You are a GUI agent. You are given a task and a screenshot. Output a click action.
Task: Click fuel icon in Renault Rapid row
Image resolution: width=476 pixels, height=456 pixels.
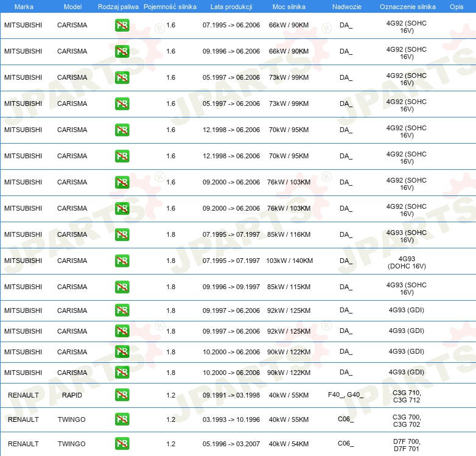tap(122, 395)
